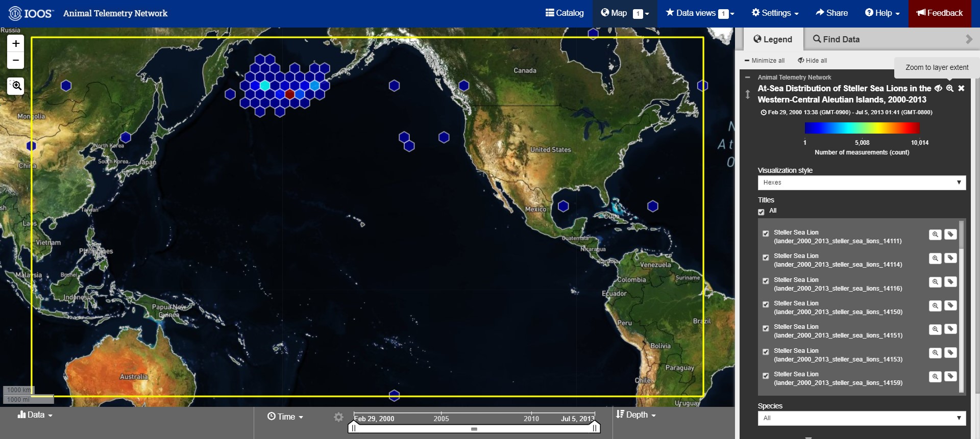The width and height of the screenshot is (980, 439).
Task: Click the right handle of time slider
Action: (x=595, y=428)
